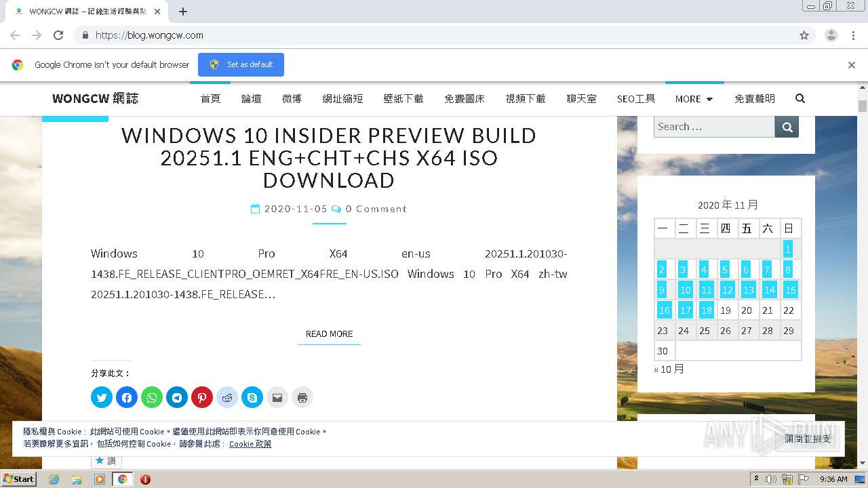Image resolution: width=868 pixels, height=488 pixels.
Task: Expand the MORE navigation dropdown
Action: tap(694, 99)
